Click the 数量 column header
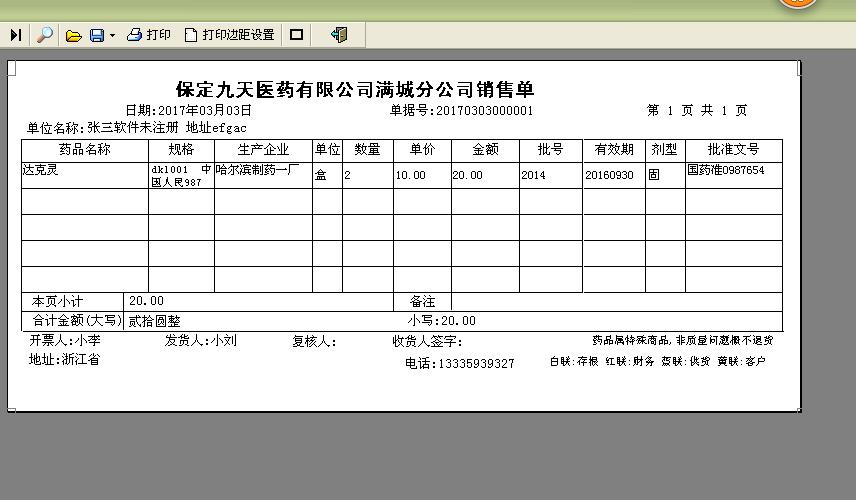Image resolution: width=856 pixels, height=500 pixels. [x=367, y=150]
